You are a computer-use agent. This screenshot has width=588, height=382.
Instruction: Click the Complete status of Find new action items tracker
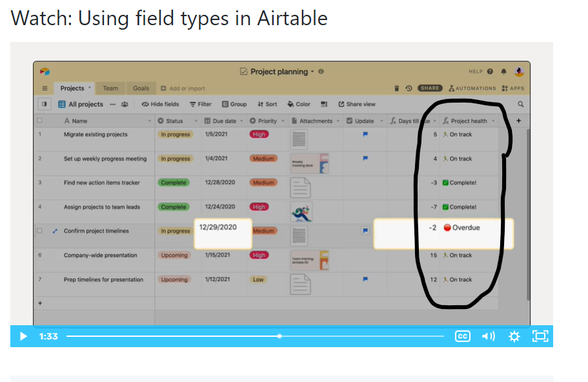point(174,183)
